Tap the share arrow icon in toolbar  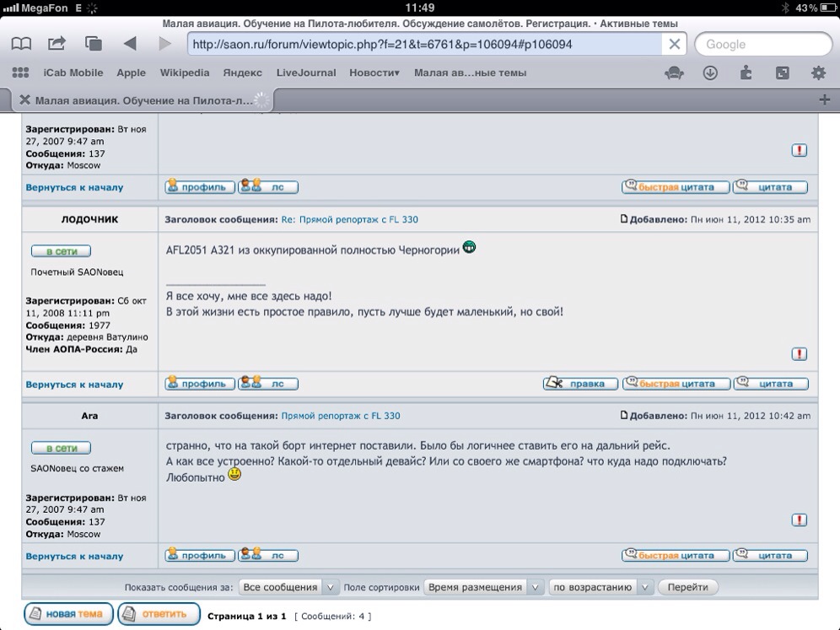click(x=57, y=44)
